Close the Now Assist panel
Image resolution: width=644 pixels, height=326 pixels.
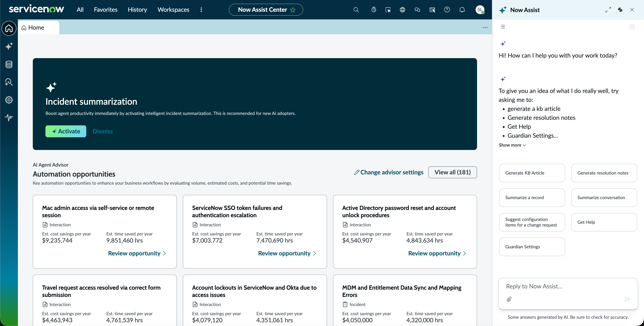tap(632, 10)
